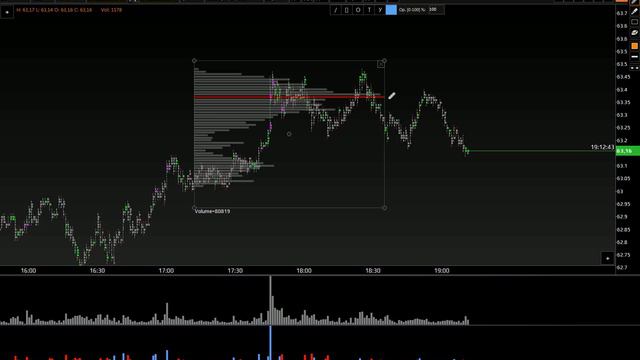Click bottom-right handle of volume profile box
The width and height of the screenshot is (640, 360).
pyautogui.click(x=384, y=208)
